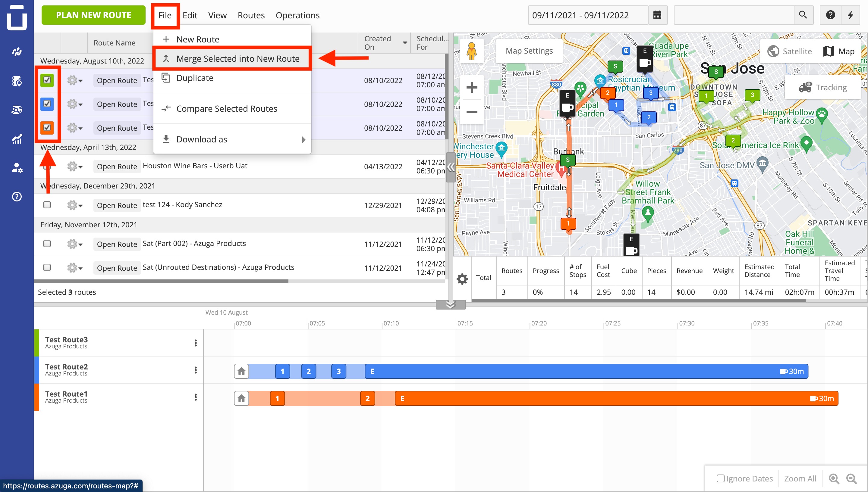Click PLAN NEW ROUTE button
Viewport: 868px width, 492px height.
pos(94,15)
